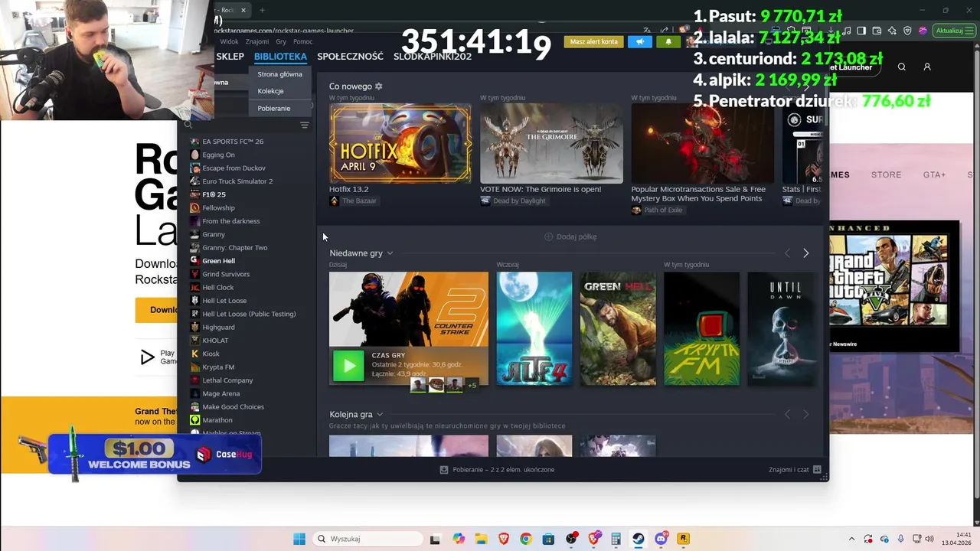The height and width of the screenshot is (551, 980).
Task: Open The Grimoire vote news thumbnail
Action: [x=551, y=143]
